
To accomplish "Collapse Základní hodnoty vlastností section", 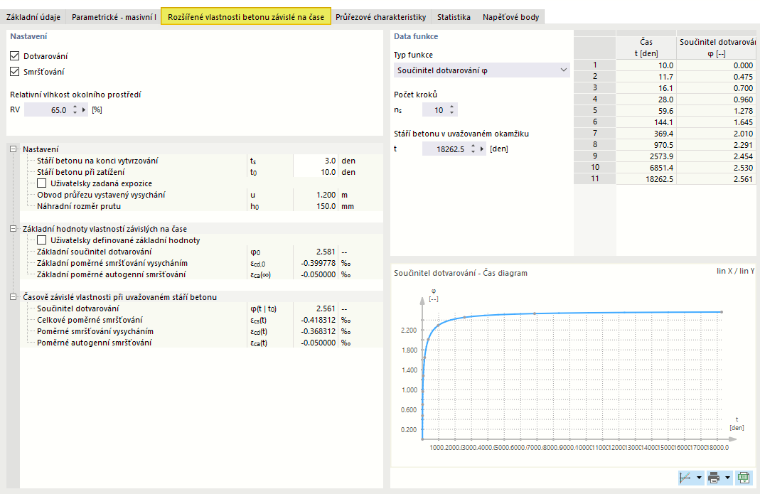I will pos(14,229).
